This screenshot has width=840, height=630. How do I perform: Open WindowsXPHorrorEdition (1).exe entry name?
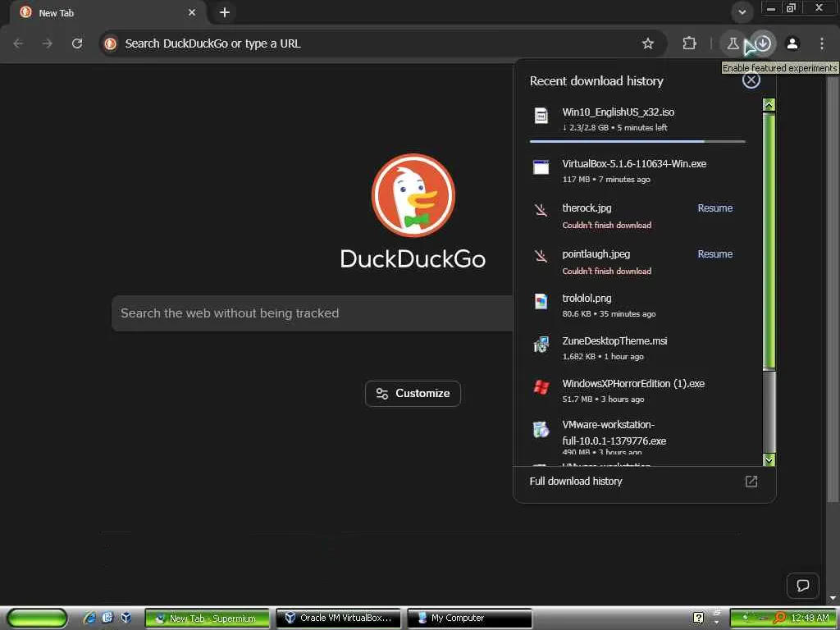(633, 384)
